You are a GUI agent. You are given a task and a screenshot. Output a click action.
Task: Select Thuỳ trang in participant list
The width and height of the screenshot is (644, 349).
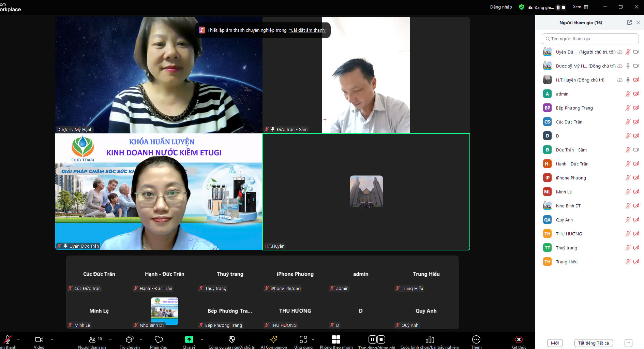click(x=589, y=248)
